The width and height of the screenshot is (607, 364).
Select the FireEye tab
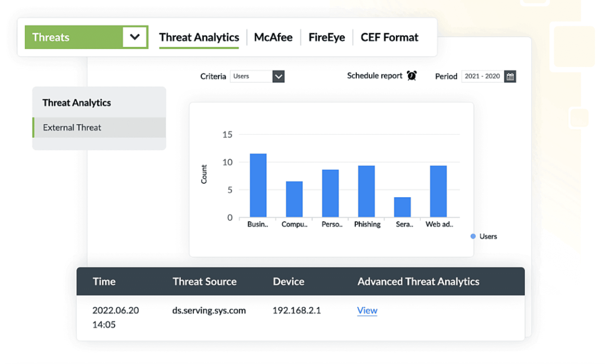tap(326, 37)
